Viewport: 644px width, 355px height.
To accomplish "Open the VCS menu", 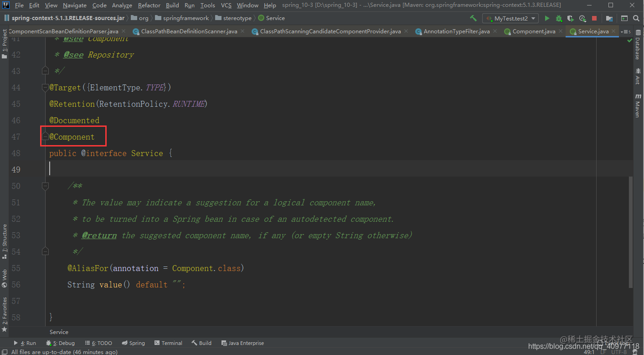I will pos(226,5).
